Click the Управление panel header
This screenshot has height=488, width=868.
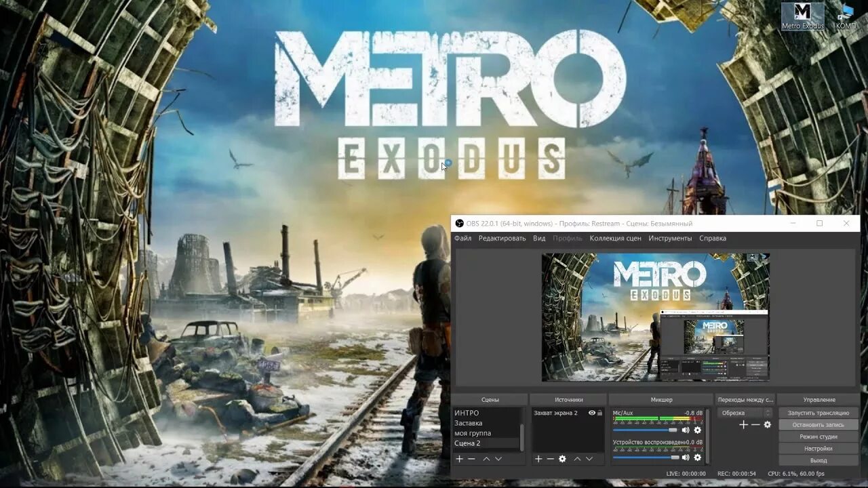pyautogui.click(x=819, y=400)
